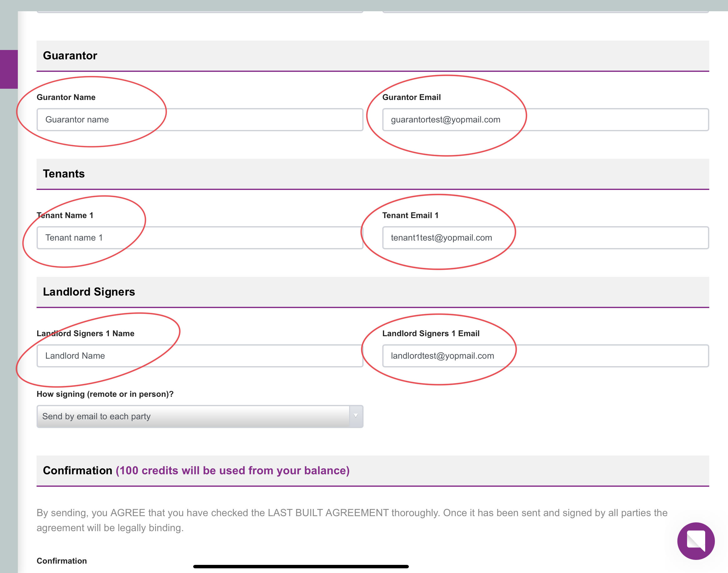
Task: Click the Landlord Signers section header
Action: pos(373,292)
